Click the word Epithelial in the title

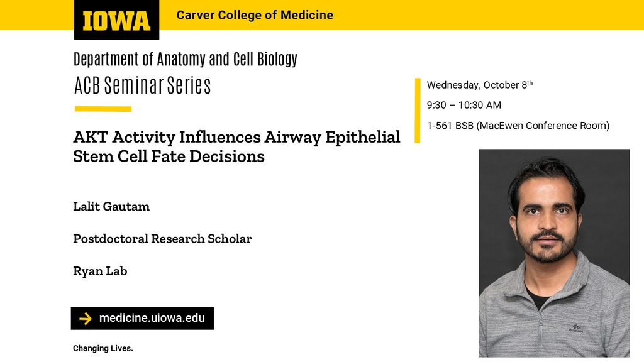[x=363, y=137]
